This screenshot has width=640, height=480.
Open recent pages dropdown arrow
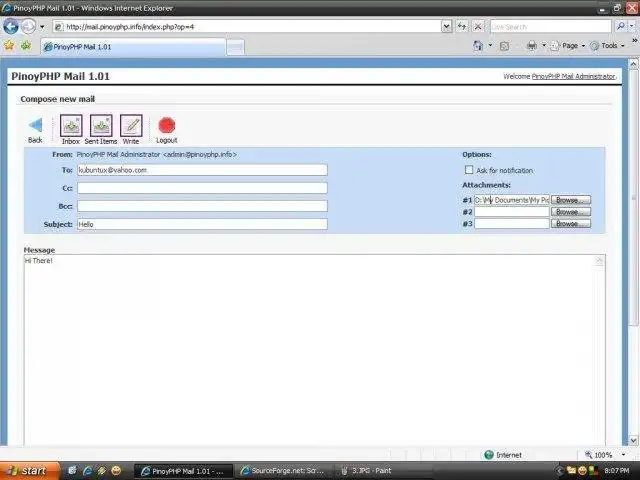click(42, 27)
